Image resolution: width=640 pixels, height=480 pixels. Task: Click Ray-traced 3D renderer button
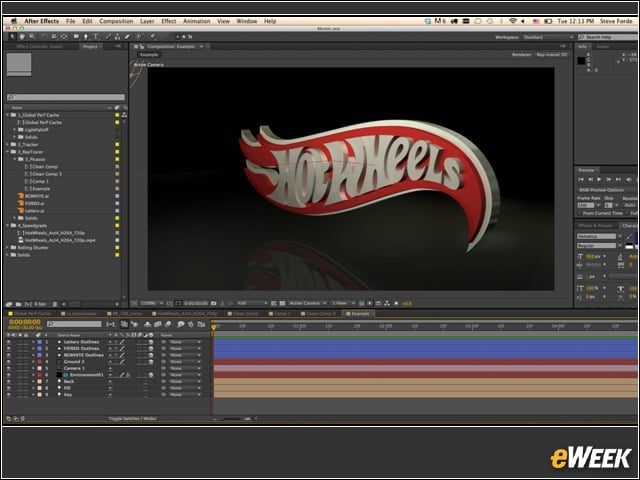[552, 55]
